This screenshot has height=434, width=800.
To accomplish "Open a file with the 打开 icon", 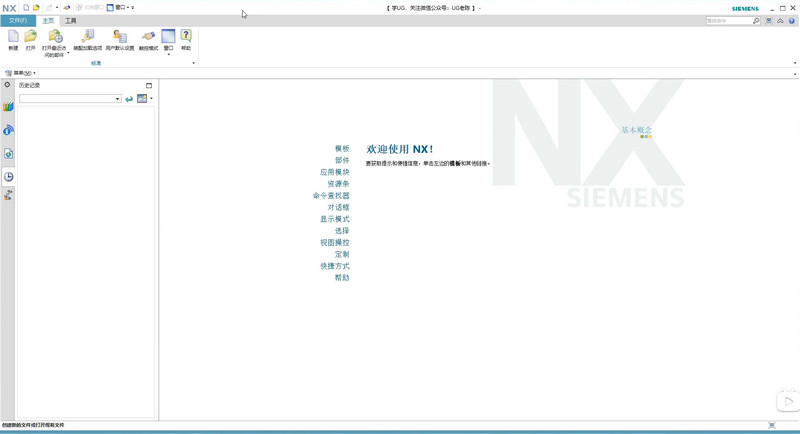I will pos(31,38).
